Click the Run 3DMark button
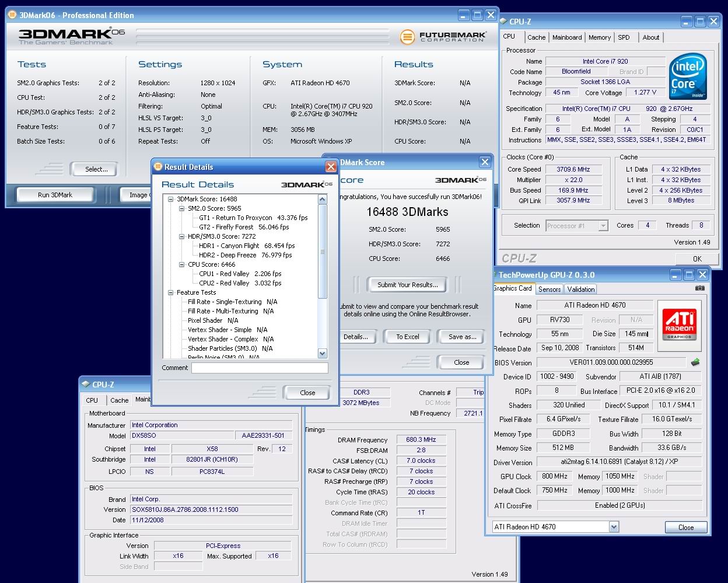Image resolution: width=728 pixels, height=583 pixels. point(55,195)
